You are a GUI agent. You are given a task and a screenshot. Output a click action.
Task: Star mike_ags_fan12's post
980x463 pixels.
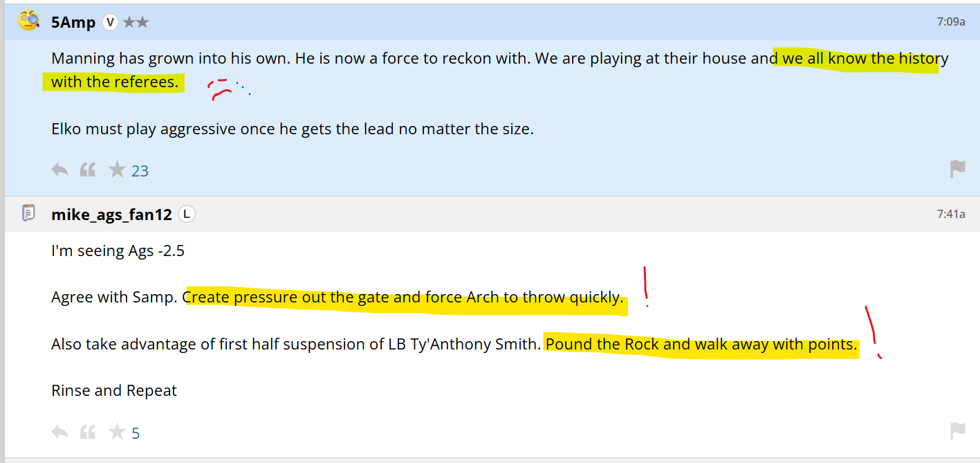pyautogui.click(x=117, y=433)
